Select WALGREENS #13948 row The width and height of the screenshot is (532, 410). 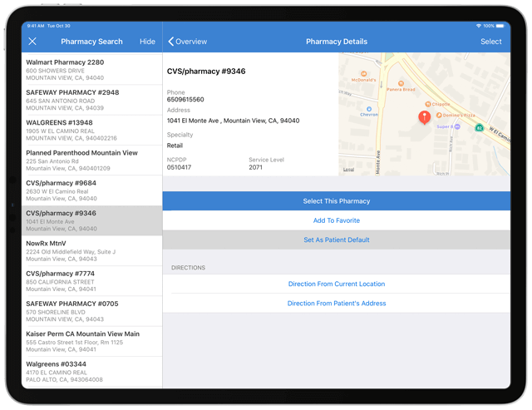tap(91, 130)
